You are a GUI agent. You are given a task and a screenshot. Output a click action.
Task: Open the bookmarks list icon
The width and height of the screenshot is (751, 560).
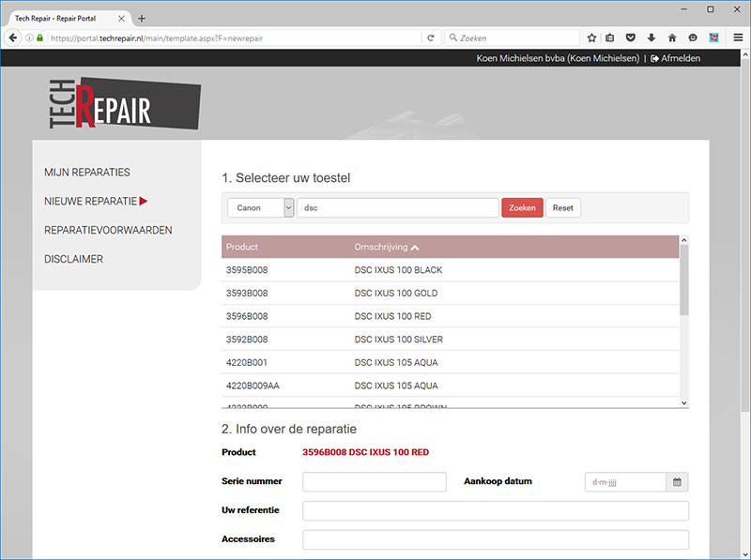coord(609,38)
